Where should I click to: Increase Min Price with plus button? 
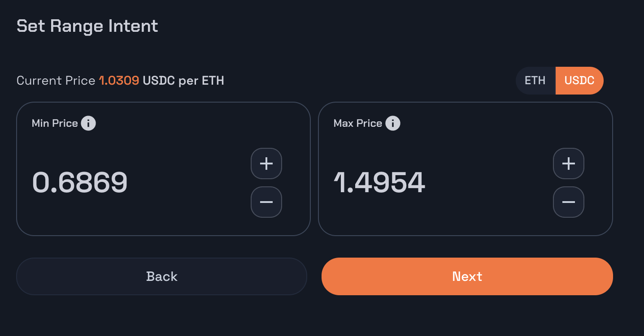pos(266,164)
